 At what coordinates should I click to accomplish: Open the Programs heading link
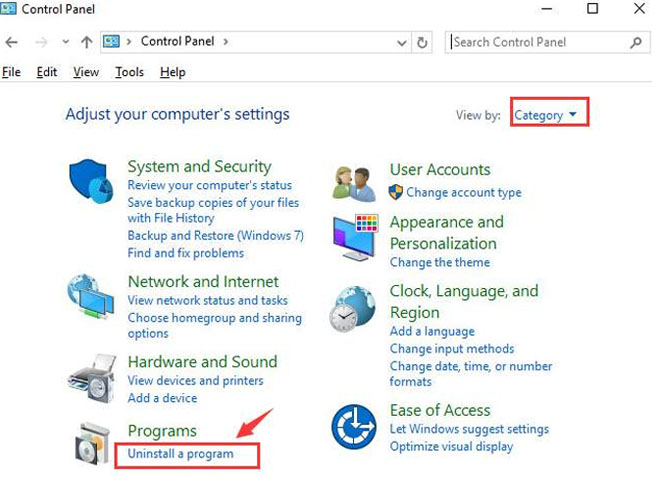tap(162, 431)
